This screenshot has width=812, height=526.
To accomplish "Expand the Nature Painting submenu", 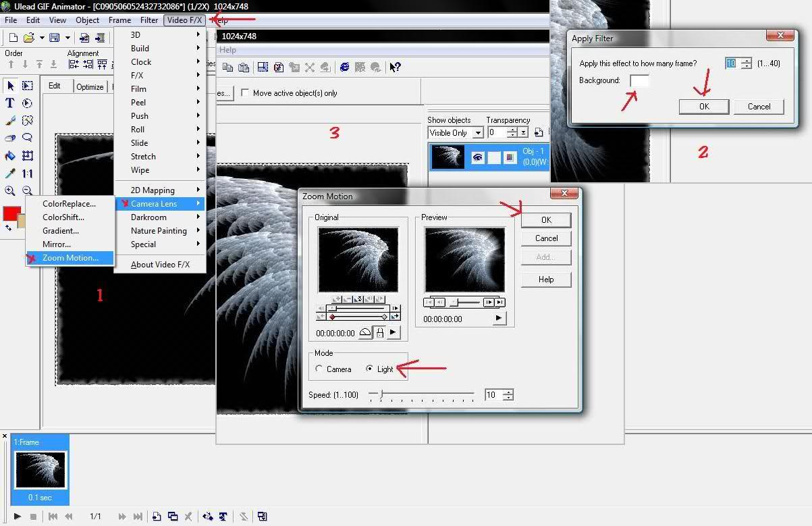I will (x=161, y=230).
